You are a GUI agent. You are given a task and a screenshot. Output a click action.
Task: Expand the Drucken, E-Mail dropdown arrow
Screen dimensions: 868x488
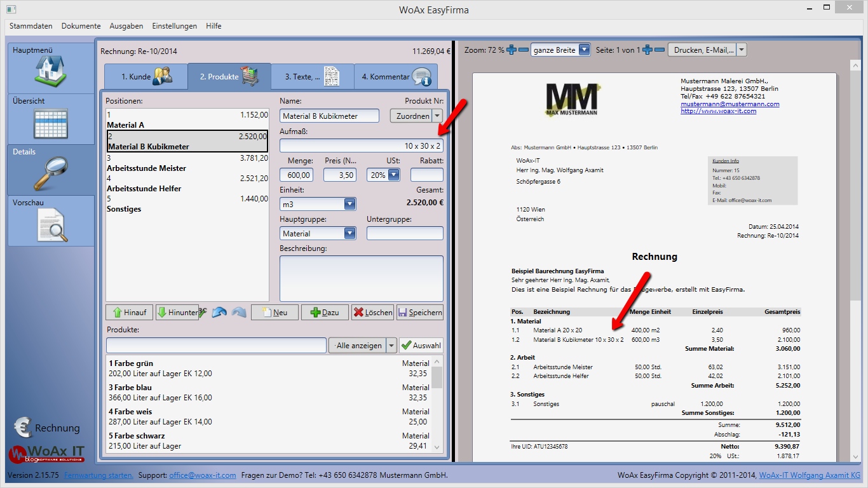point(741,50)
